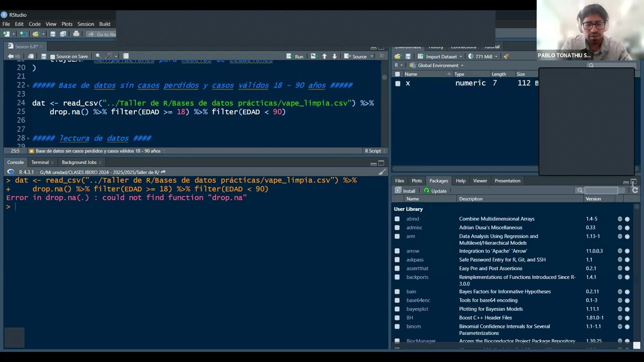Run the current line with Run button
644x362 pixels.
click(x=295, y=56)
